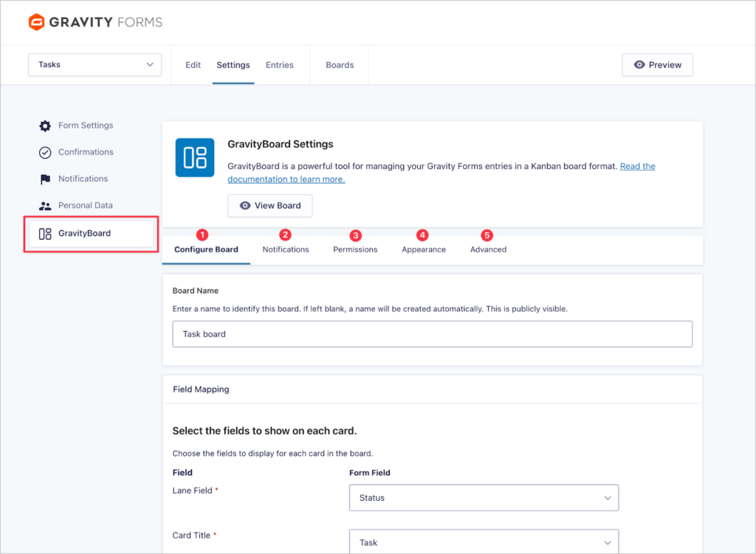Open the Tasks form selector dropdown
The height and width of the screenshot is (554, 756).
94,64
